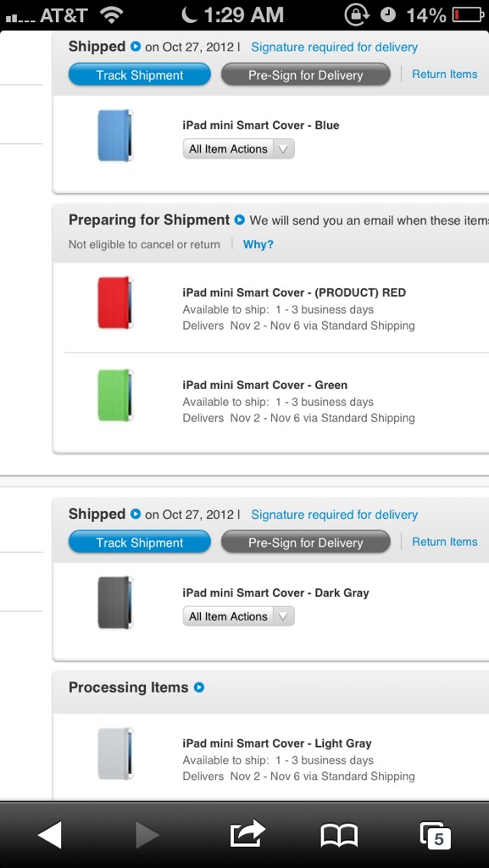Click blue arrow icon beside Preparing for Shipment
The image size is (489, 868).
[240, 220]
